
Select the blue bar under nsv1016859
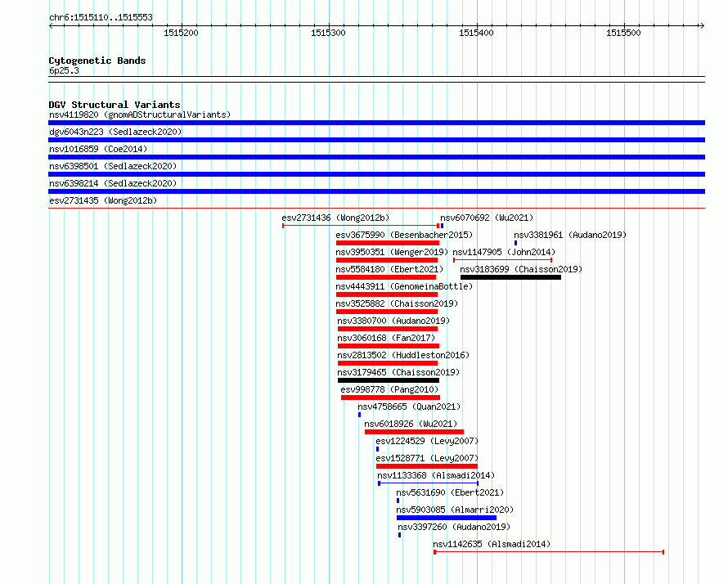pyautogui.click(x=376, y=157)
